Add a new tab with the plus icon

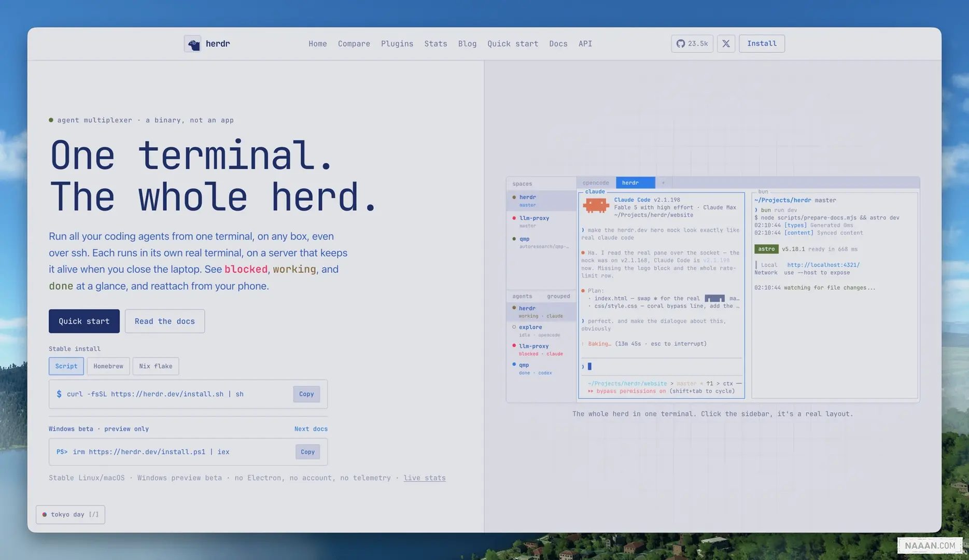tap(663, 183)
